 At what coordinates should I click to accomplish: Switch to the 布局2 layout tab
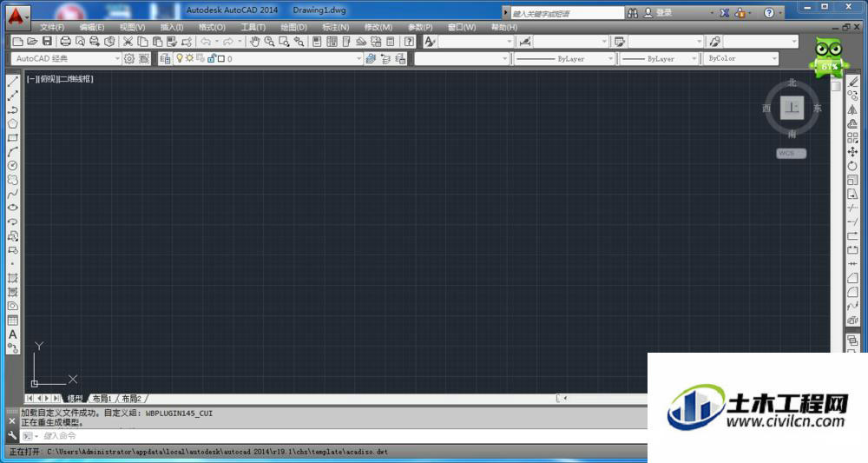(132, 399)
